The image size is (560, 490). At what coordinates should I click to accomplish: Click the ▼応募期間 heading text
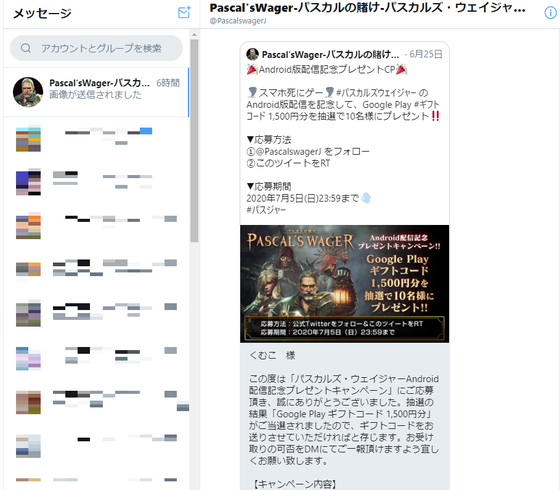click(x=269, y=186)
